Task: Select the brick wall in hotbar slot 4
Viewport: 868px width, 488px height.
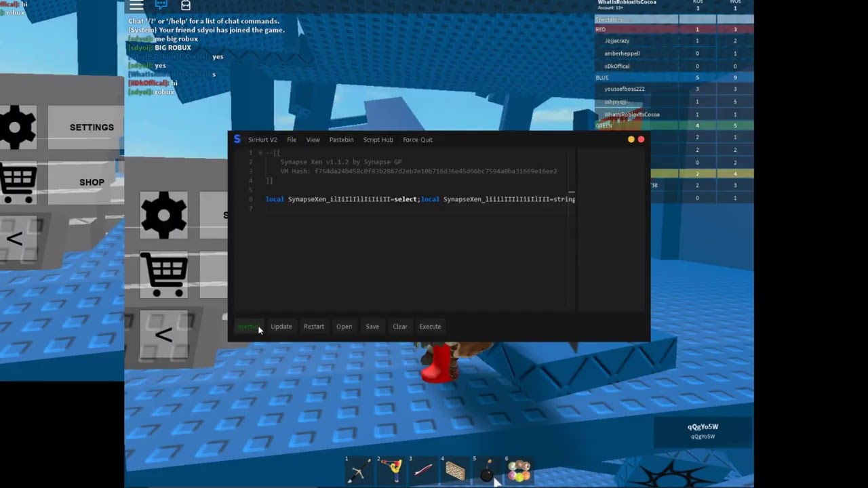Action: pyautogui.click(x=454, y=470)
